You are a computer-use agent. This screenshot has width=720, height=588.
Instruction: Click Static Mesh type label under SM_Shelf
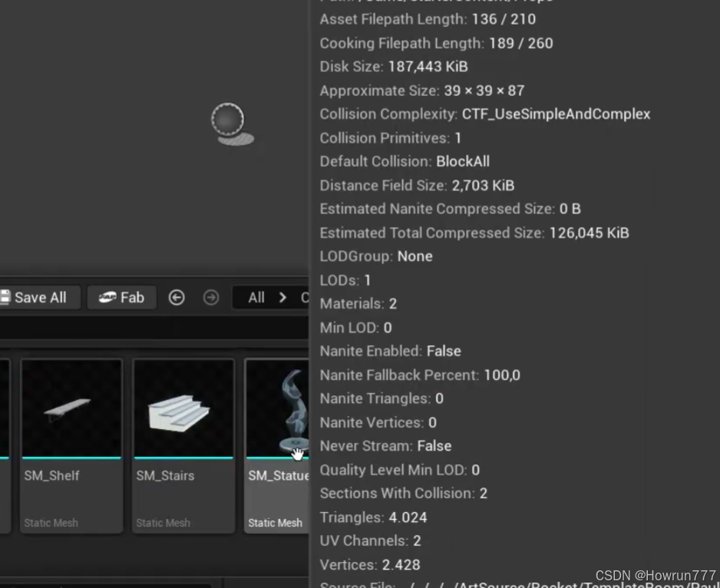pyautogui.click(x=51, y=523)
